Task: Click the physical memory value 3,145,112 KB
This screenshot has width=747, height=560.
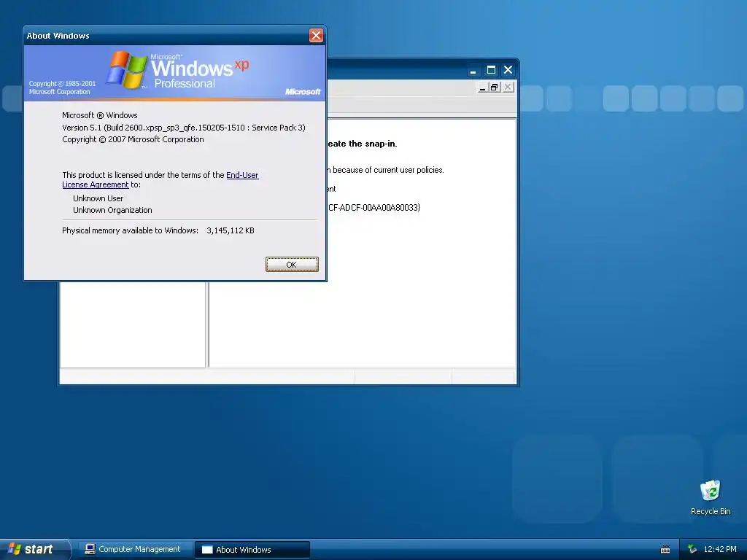Action: click(231, 230)
